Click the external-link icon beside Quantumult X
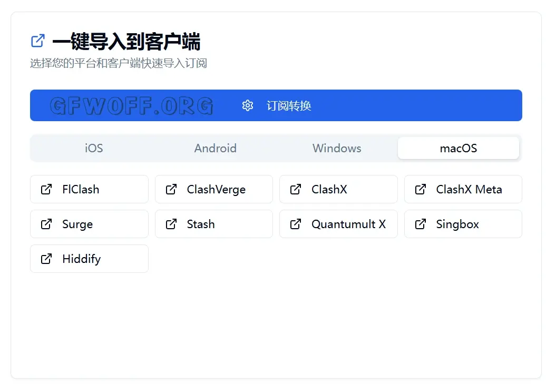Screen dimensions: 556x392 pyautogui.click(x=296, y=224)
